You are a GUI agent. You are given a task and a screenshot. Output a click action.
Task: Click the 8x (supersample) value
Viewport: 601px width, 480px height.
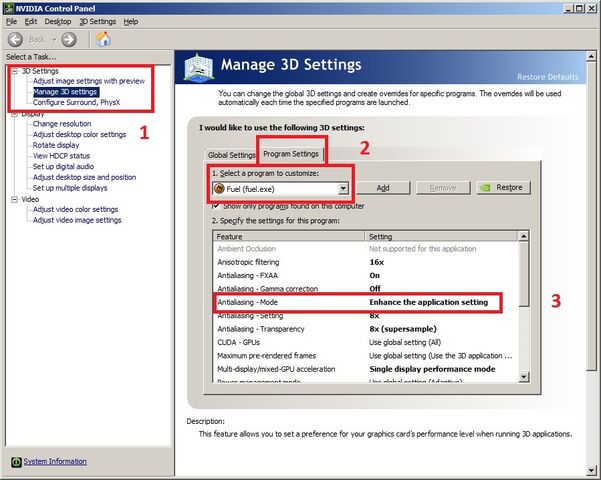[x=403, y=329]
